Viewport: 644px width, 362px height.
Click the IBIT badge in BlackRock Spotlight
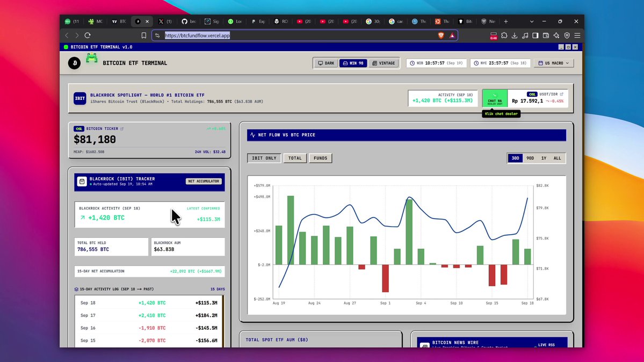pos(79,98)
